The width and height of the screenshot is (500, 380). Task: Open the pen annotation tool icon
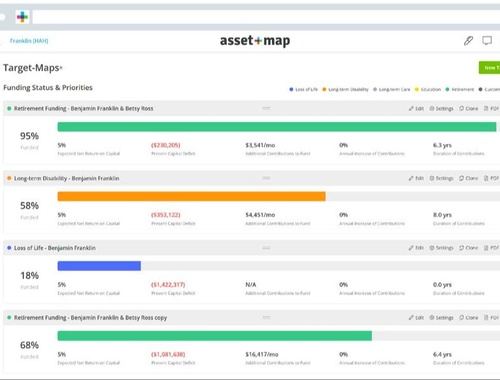pyautogui.click(x=468, y=41)
